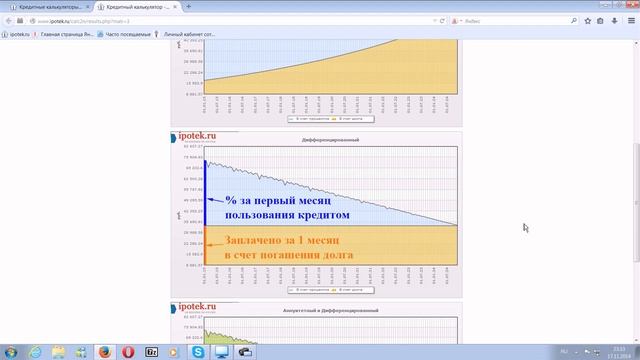
Task: Open Skype from the taskbar
Action: [198, 352]
